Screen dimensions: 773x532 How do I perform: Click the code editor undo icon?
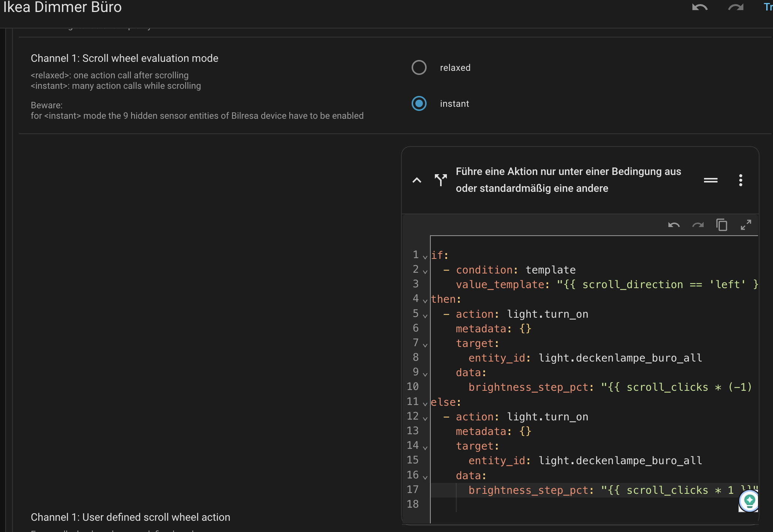[x=674, y=225]
